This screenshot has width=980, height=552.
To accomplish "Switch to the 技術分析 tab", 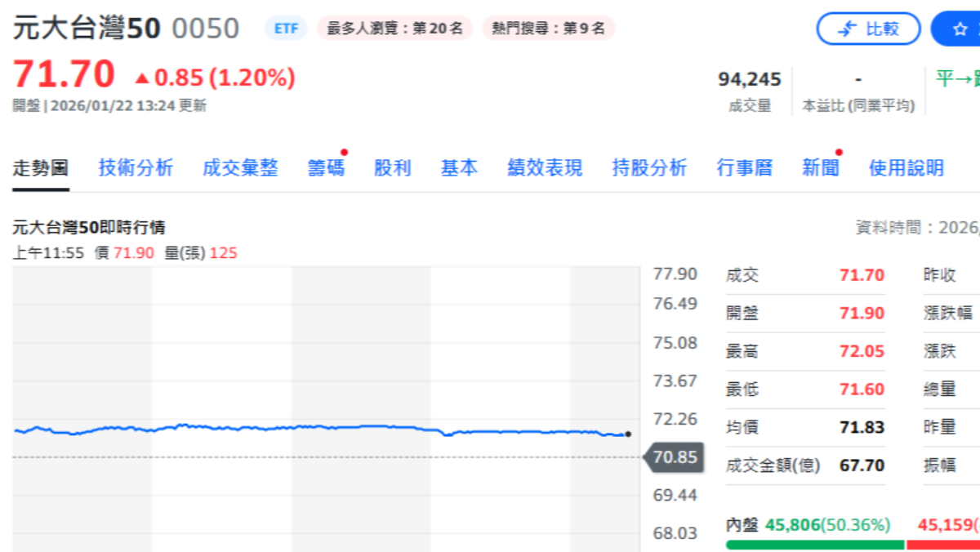I will [136, 168].
